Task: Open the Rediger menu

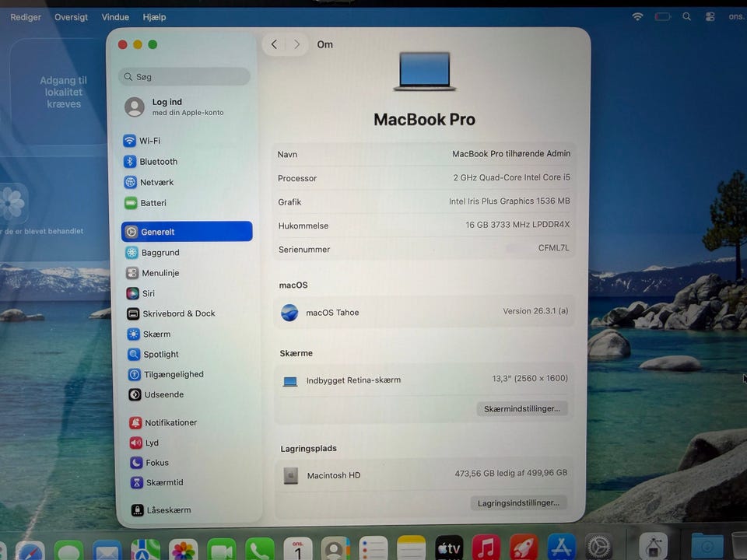Action: coord(26,17)
